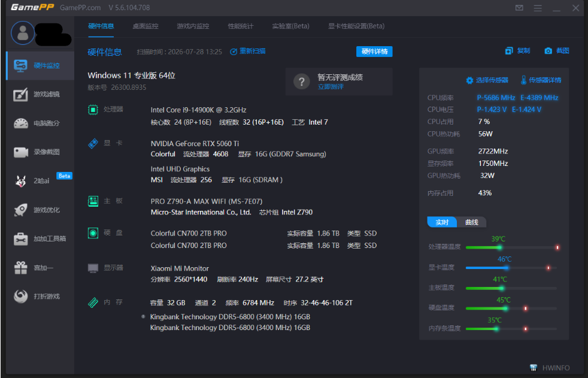Open 传感器详情 sensor details
Viewport: 588px width, 378px height.
(541, 80)
